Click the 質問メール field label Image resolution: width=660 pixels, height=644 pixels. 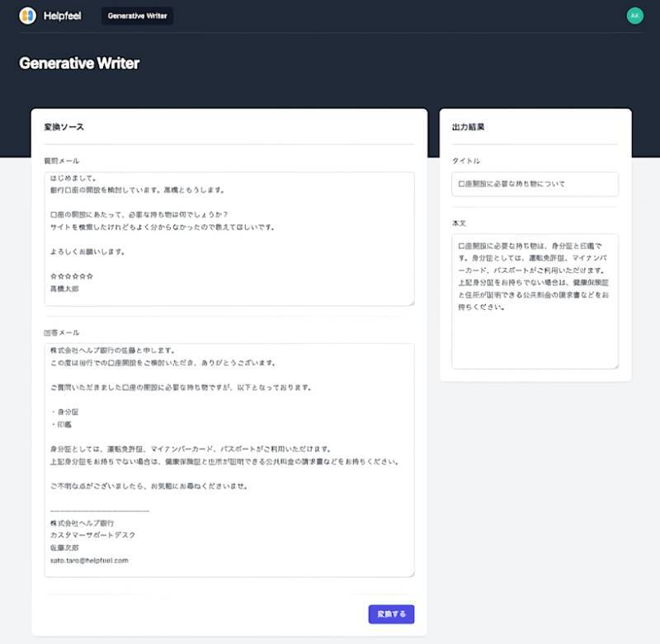[x=61, y=161]
